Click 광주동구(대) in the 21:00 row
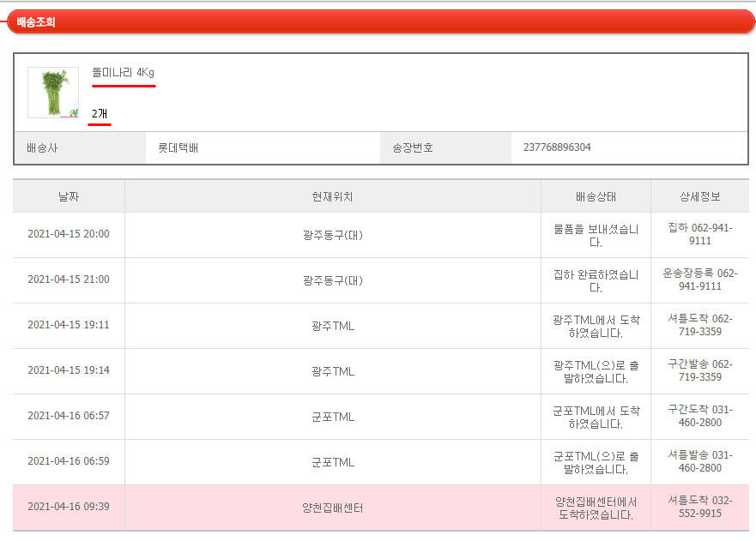This screenshot has width=756, height=541. click(x=333, y=280)
